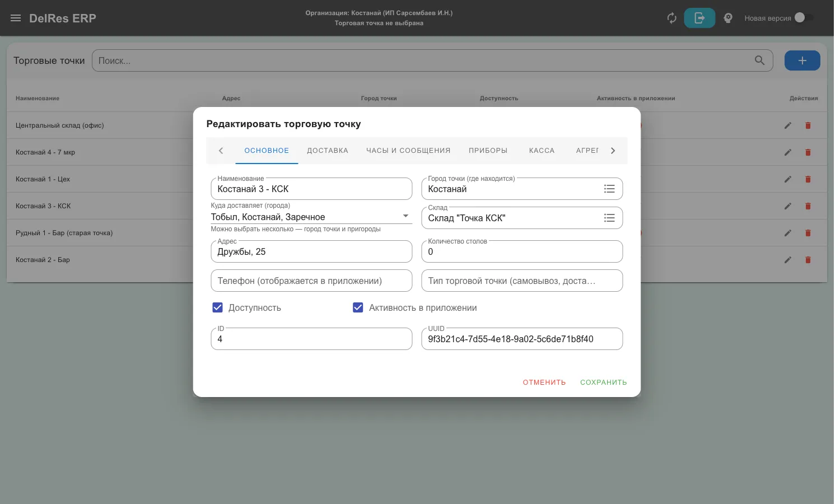Click the Адрес input field
The width and height of the screenshot is (840, 504).
point(311,251)
